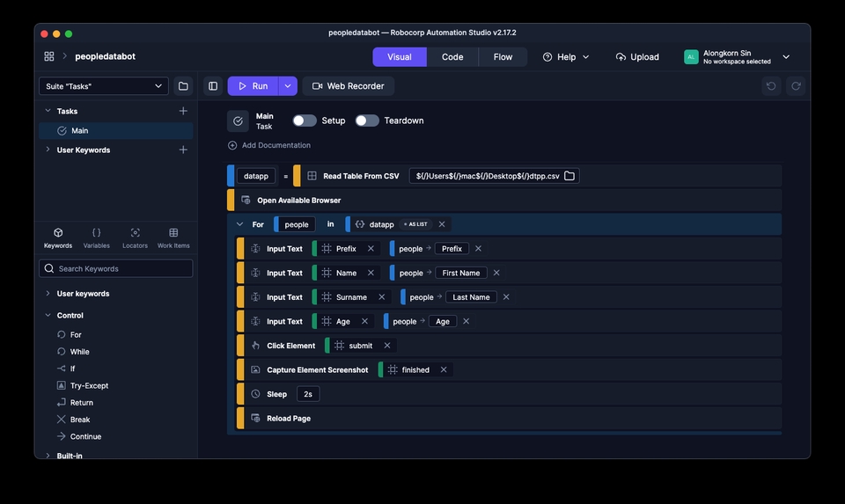The height and width of the screenshot is (504, 845).
Task: Expand the Built-in keyword group
Action: click(48, 456)
